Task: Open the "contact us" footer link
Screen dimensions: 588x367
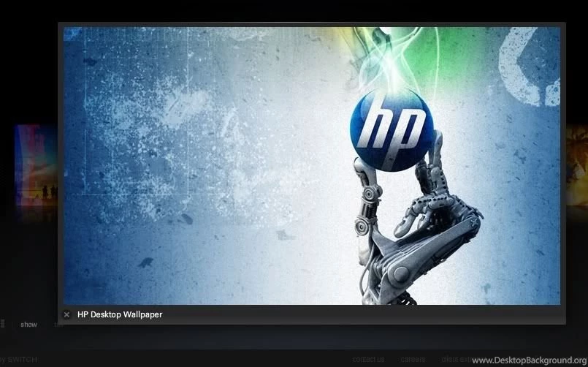Action: coord(368,360)
